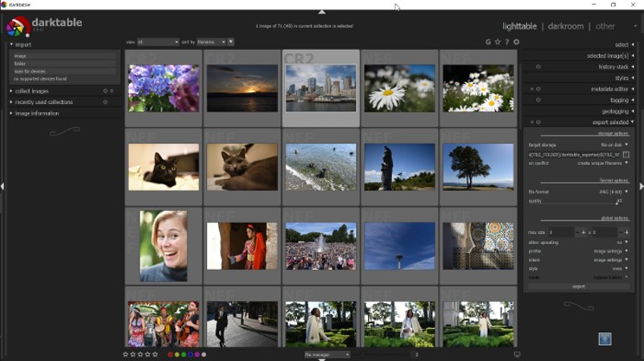The height and width of the screenshot is (361, 644).
Task: Reset the metadata editor module
Action: coord(538,89)
